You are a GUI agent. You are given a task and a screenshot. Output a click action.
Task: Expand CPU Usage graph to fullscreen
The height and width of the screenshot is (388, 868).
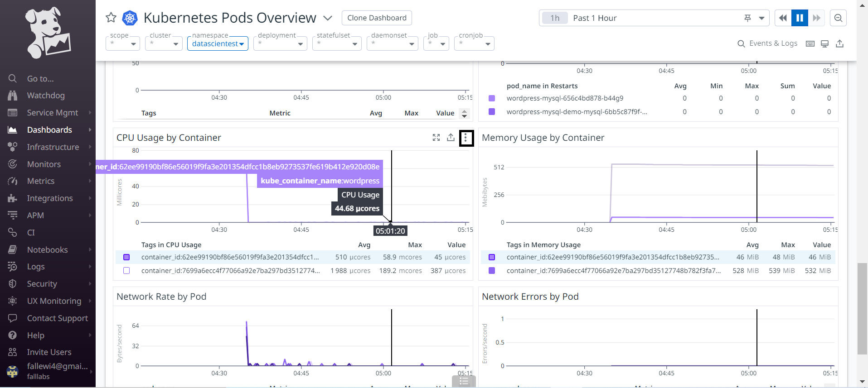click(x=436, y=138)
